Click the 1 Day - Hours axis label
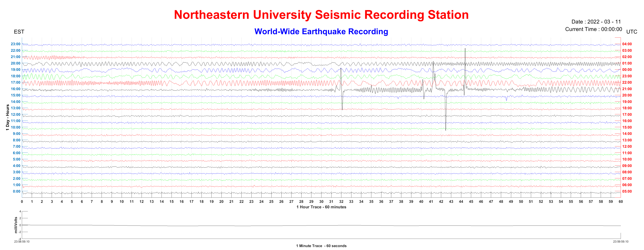 (x=7, y=118)
